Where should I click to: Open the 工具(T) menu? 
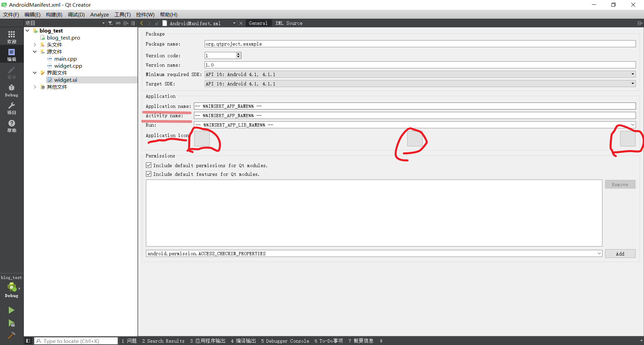(122, 14)
